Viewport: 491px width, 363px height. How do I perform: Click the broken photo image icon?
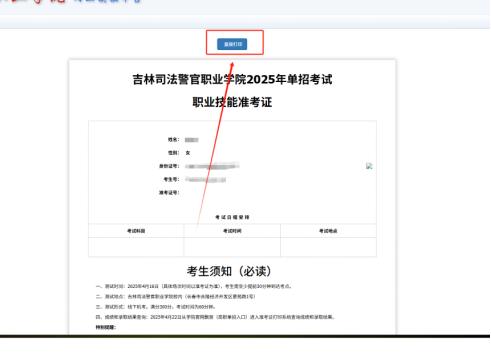pos(369,166)
